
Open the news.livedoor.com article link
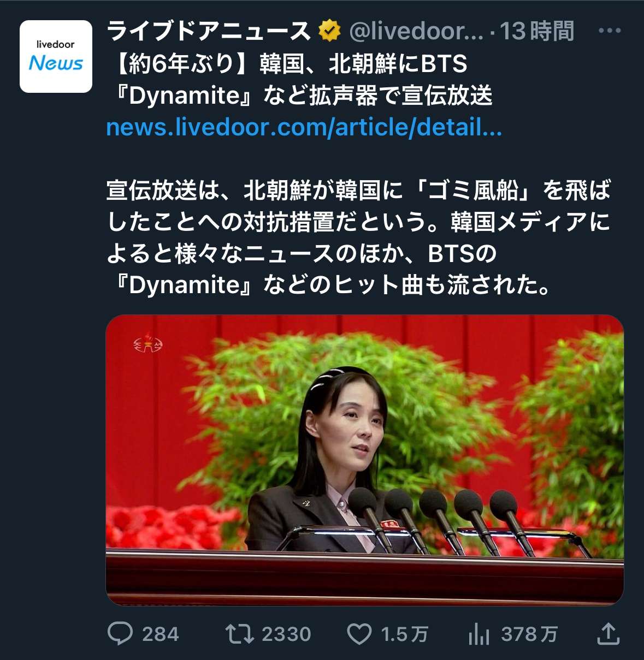click(304, 127)
